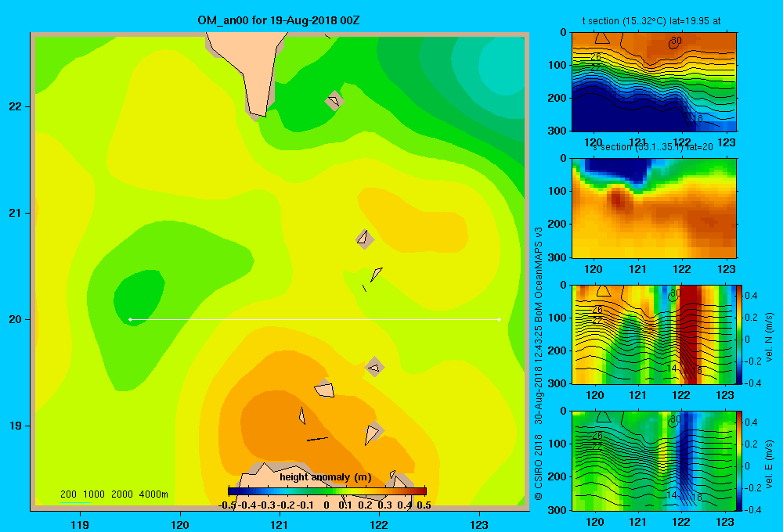
Task: Click the 's section' lat=20 heading
Action: (653, 147)
